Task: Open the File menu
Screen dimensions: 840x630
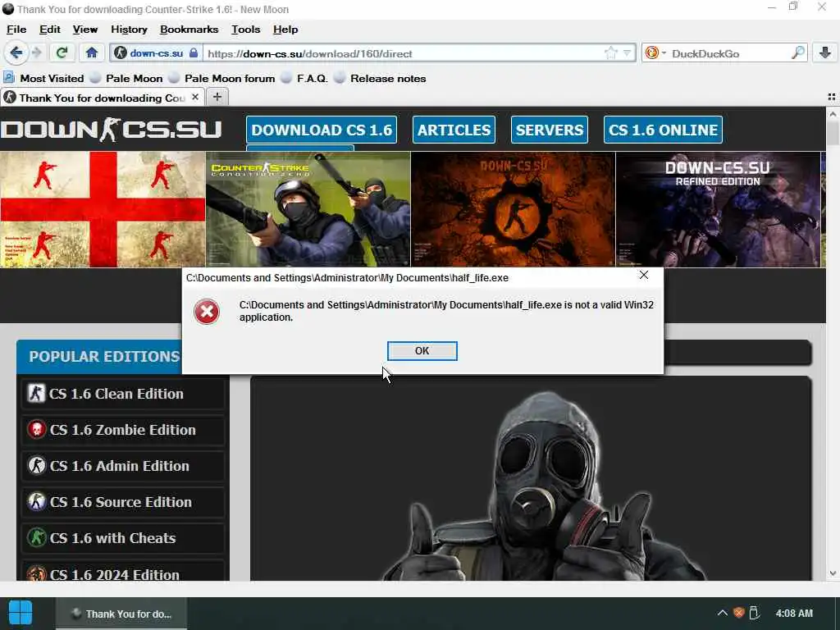Action: pos(16,30)
